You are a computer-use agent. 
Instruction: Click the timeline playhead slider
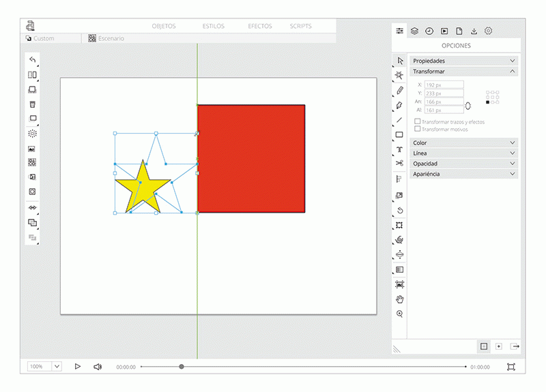click(x=182, y=367)
